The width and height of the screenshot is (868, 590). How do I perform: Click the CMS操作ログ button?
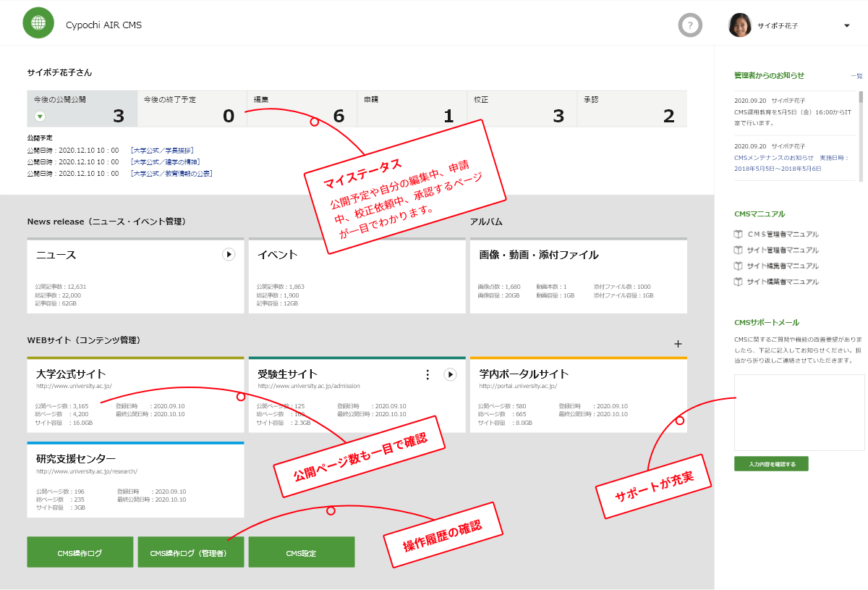tap(80, 552)
